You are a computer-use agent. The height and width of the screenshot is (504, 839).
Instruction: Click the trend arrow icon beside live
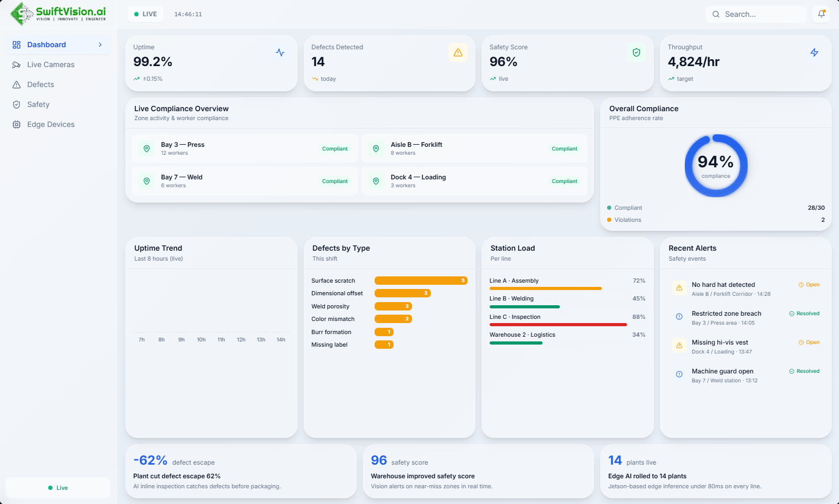point(493,79)
